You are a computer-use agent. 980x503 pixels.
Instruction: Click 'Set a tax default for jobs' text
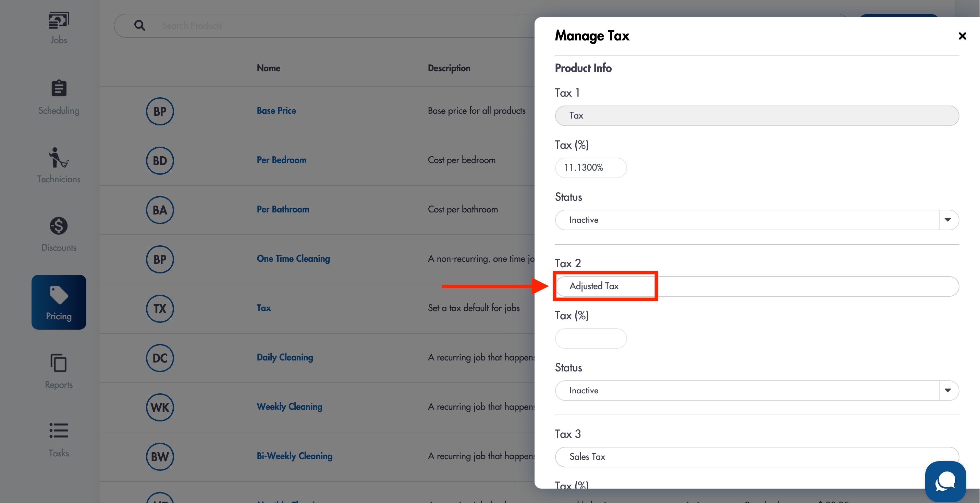[474, 308]
